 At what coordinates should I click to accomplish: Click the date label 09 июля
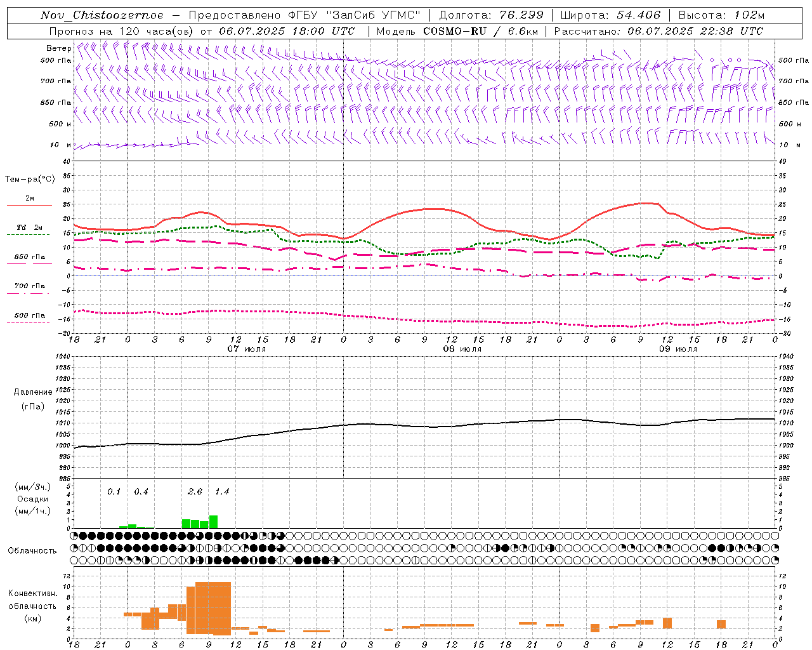tap(678, 349)
